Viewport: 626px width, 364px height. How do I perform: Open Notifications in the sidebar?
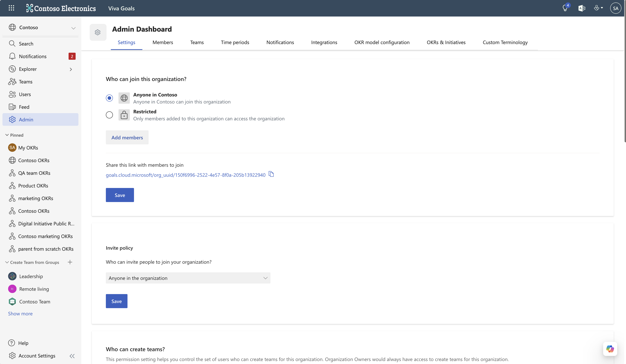point(40,56)
